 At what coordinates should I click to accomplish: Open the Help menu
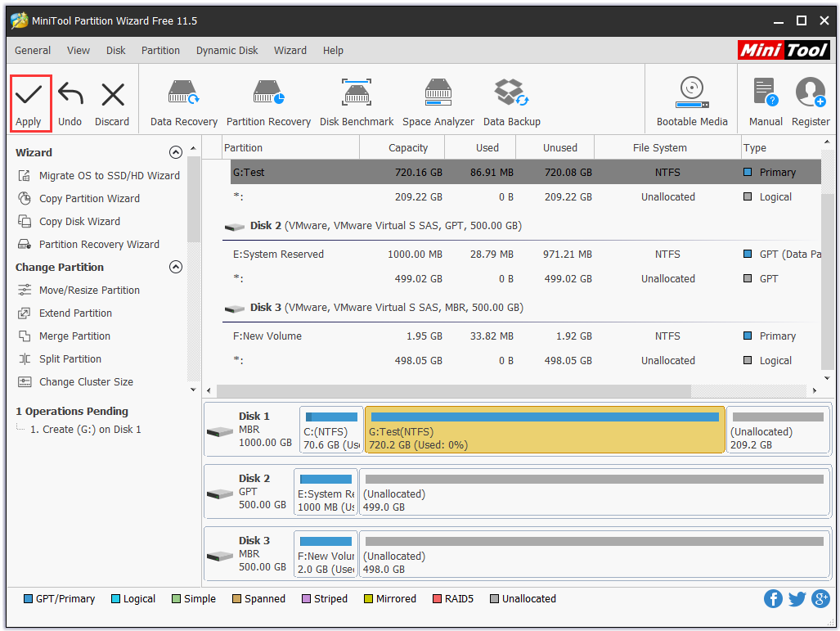(333, 51)
